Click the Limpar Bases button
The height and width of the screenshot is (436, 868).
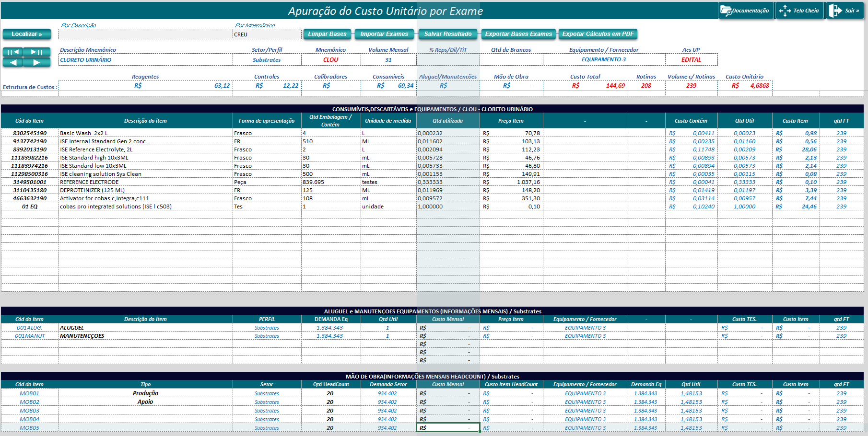click(x=327, y=34)
